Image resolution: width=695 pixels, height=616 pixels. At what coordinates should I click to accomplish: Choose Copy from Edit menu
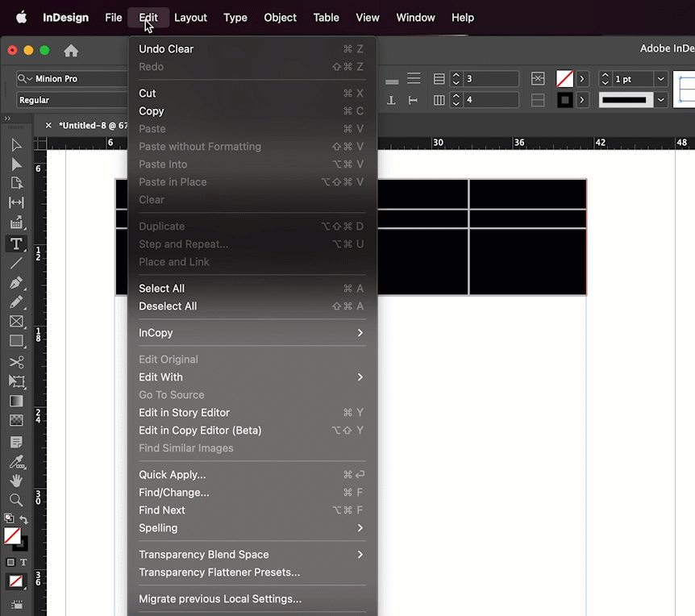[252, 111]
